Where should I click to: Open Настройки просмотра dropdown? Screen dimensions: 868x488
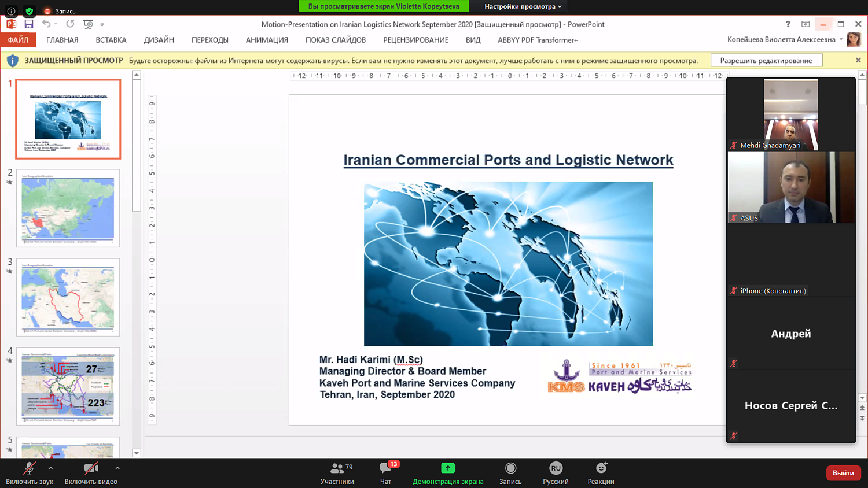(523, 6)
